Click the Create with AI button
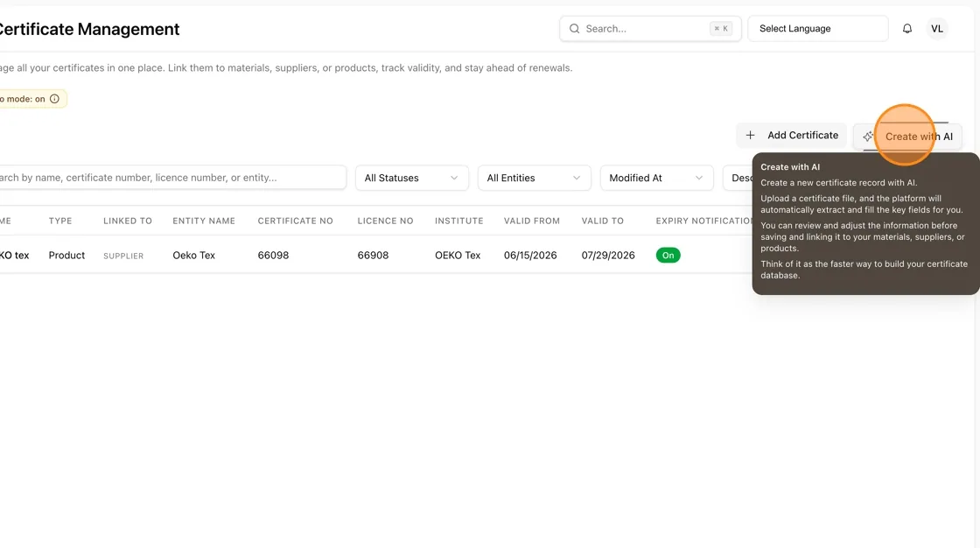This screenshot has height=548, width=980. pyautogui.click(x=907, y=137)
